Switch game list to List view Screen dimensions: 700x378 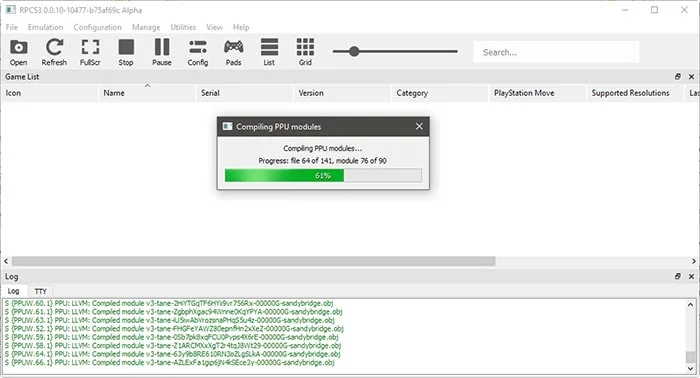coord(269,52)
